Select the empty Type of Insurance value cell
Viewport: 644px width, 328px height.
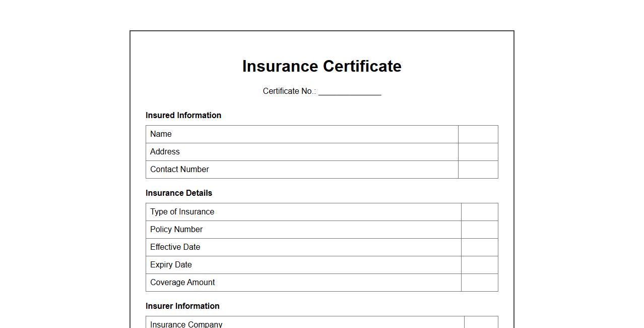coord(479,212)
